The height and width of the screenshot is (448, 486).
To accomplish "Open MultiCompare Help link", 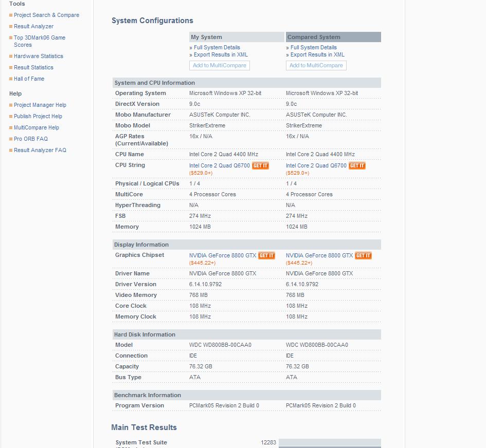I will tap(37, 127).
